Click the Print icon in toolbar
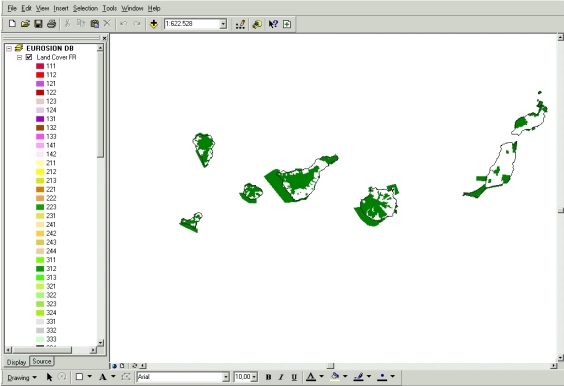The width and height of the screenshot is (564, 386). pyautogui.click(x=51, y=24)
